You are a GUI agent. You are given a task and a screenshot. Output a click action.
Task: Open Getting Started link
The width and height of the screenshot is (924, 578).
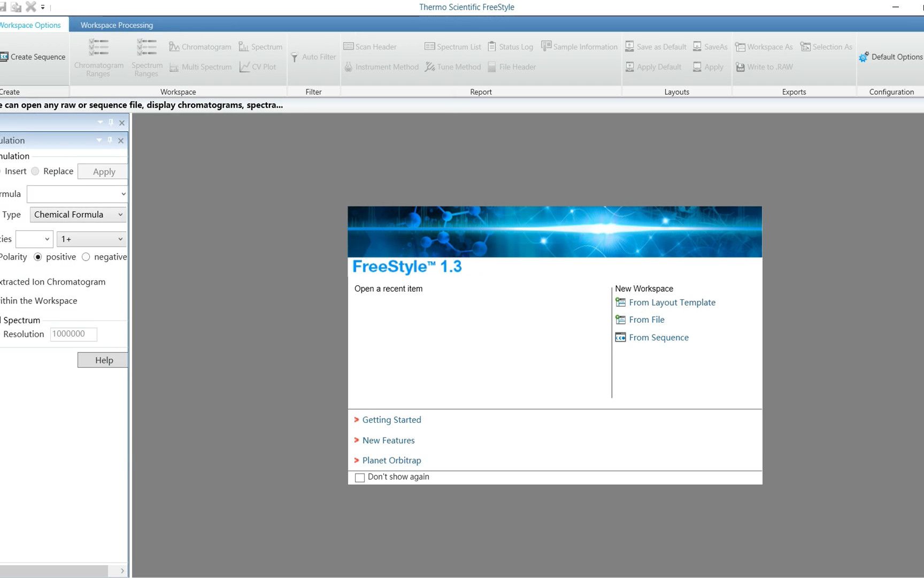tap(391, 420)
